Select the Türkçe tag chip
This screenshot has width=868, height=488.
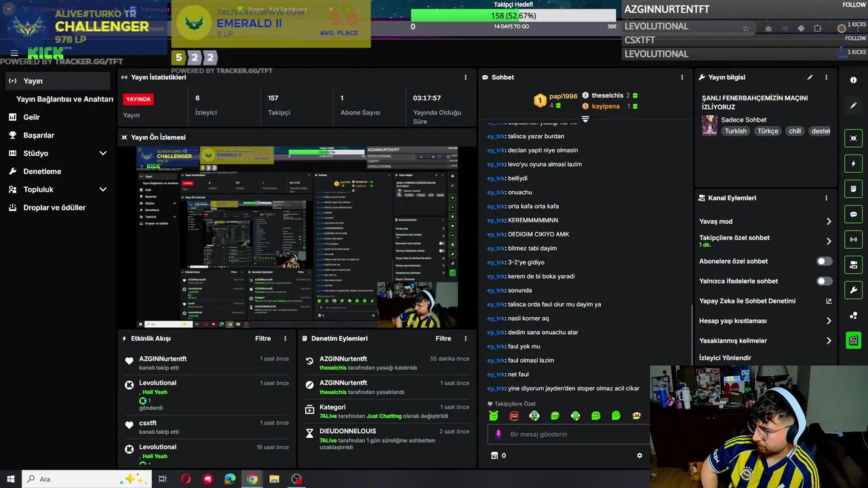click(x=768, y=131)
